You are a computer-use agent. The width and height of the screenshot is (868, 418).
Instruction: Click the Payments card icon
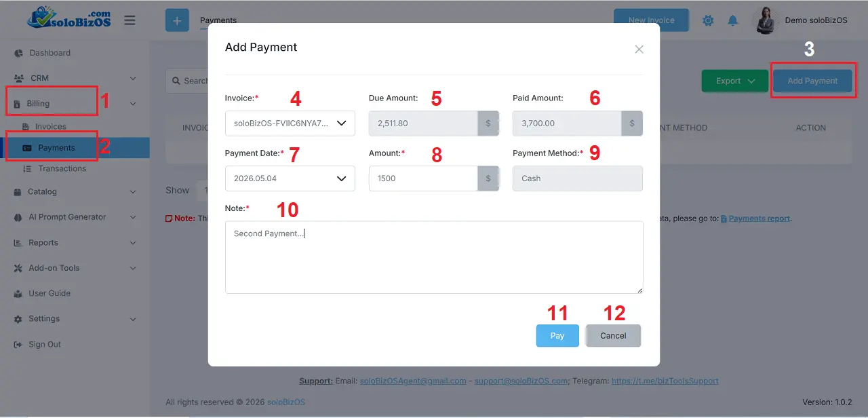coord(26,148)
